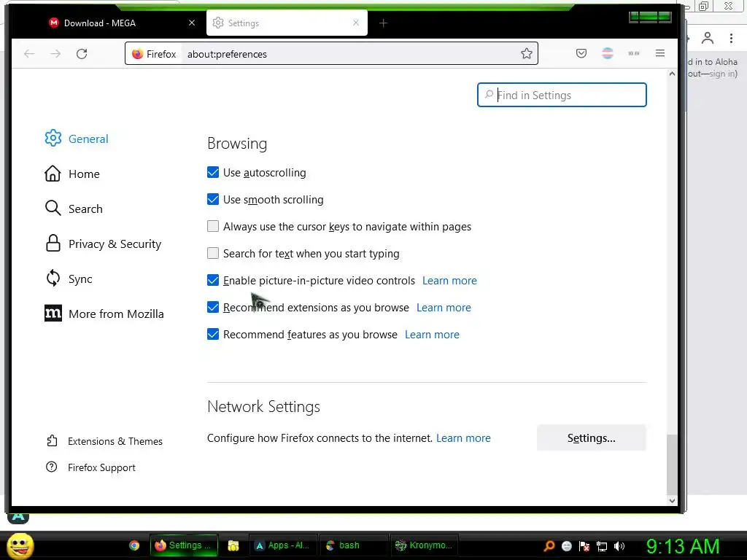The image size is (747, 560).
Task: Close the Download - MEGA tab
Action: pos(192,23)
